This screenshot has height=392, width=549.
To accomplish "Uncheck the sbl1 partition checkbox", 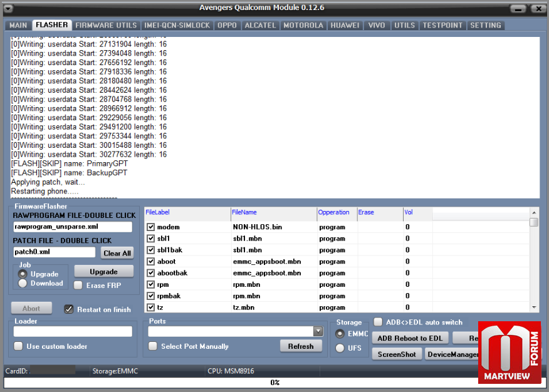I will point(151,239).
